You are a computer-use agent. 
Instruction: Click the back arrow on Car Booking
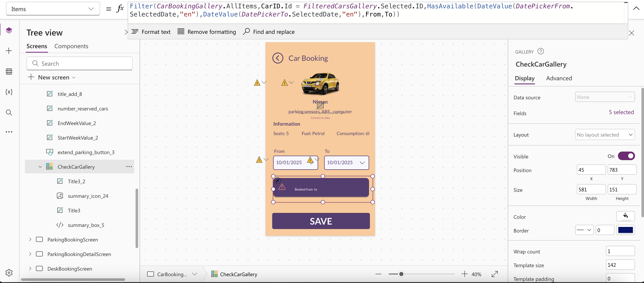tap(278, 58)
